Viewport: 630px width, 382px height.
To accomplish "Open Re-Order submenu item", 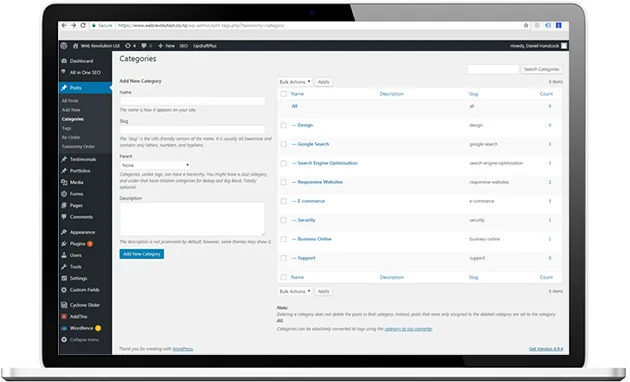I will pyautogui.click(x=71, y=137).
